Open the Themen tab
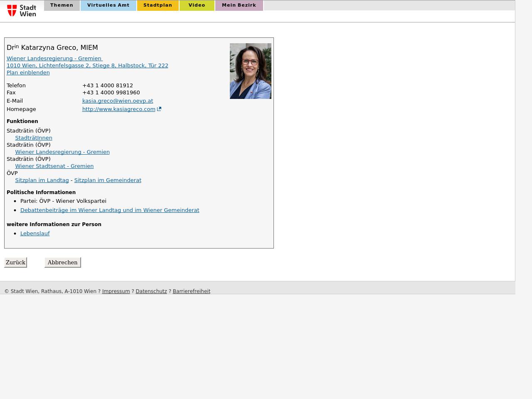Viewport: 532px width, 399px height. pos(62,5)
